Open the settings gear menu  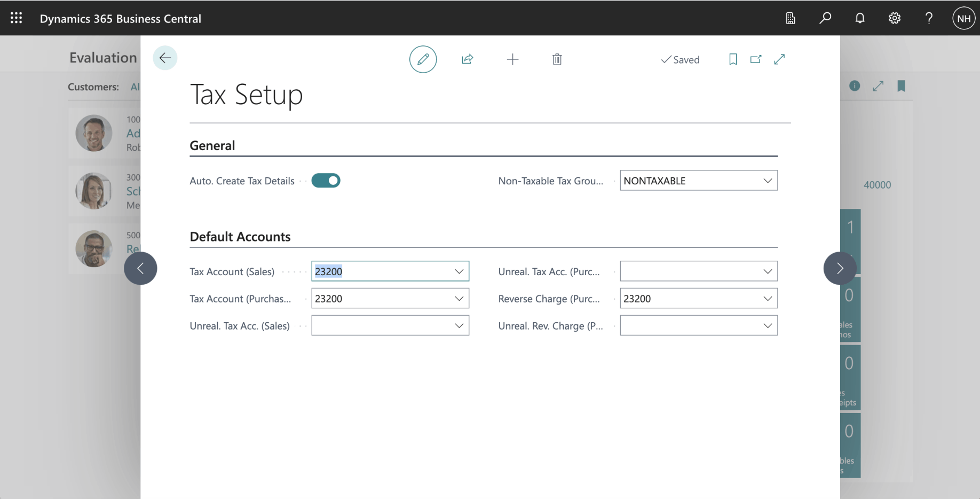[894, 18]
